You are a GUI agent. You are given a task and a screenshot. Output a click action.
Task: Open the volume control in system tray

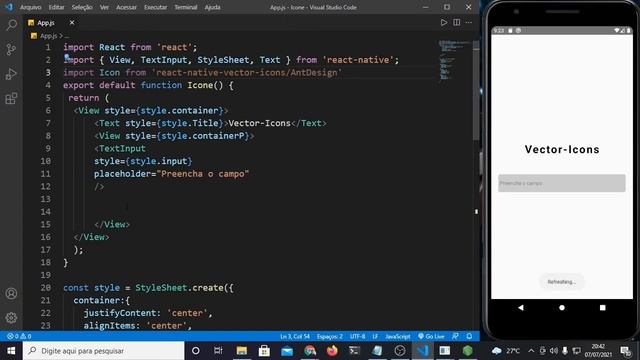[x=553, y=351]
